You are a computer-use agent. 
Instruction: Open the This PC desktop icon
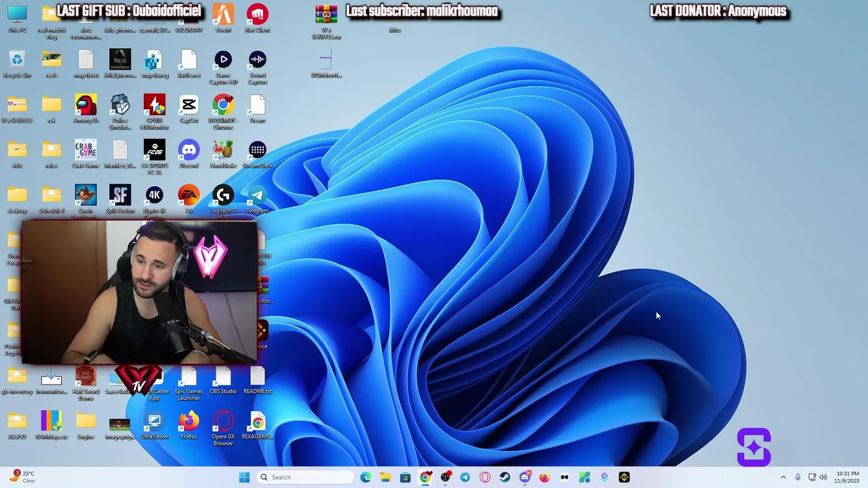point(17,18)
